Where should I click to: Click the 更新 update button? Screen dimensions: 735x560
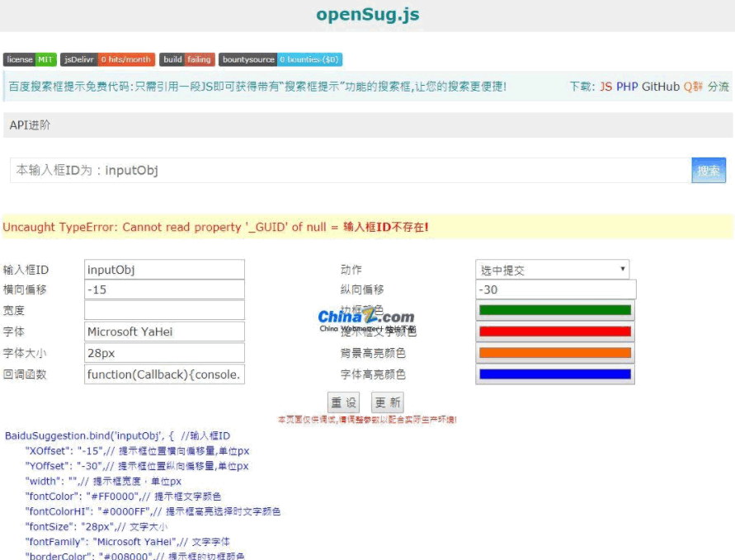388,402
